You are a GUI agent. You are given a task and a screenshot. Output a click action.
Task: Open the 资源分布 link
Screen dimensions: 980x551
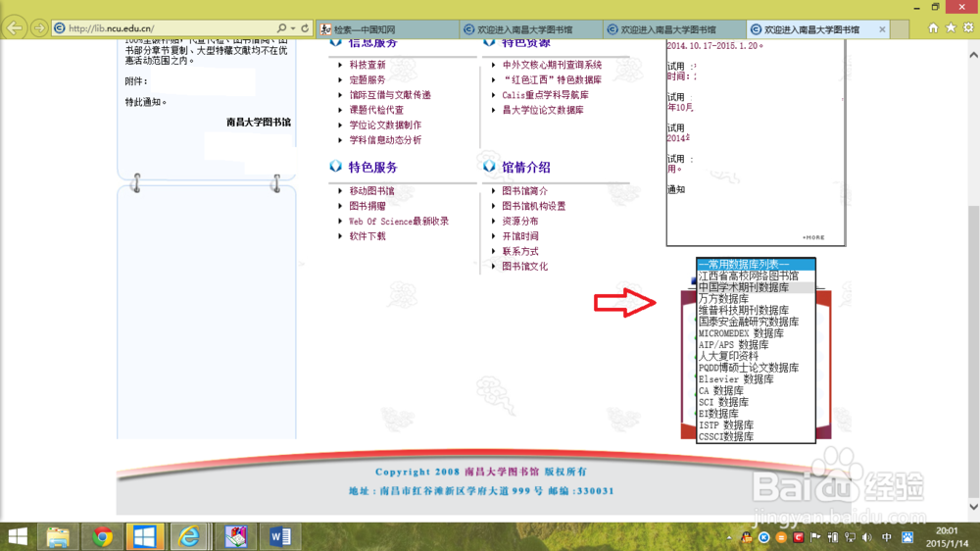[x=520, y=222]
